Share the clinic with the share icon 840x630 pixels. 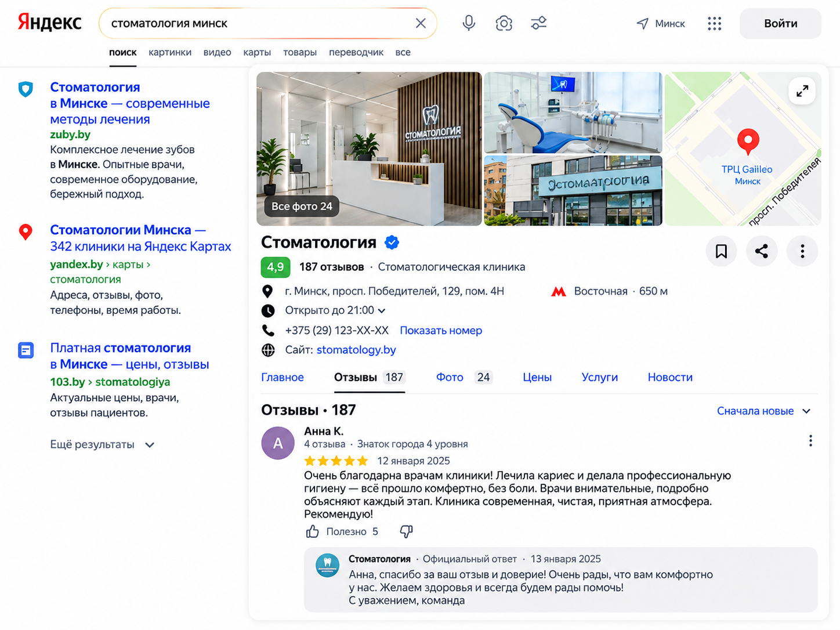click(x=762, y=251)
